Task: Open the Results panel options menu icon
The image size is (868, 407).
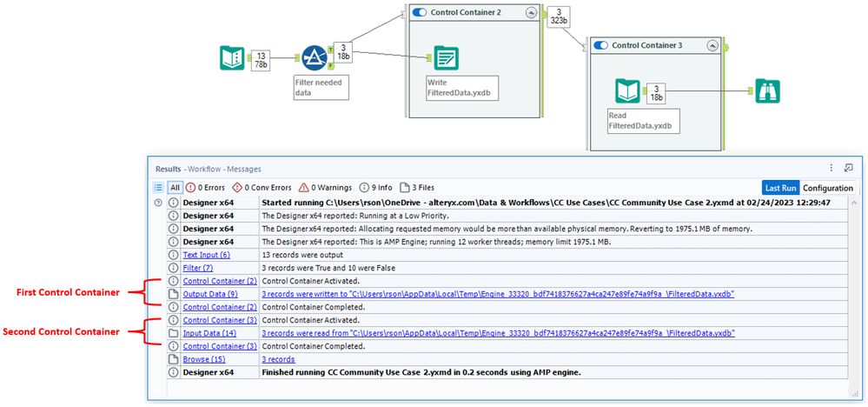Action: pyautogui.click(x=831, y=168)
